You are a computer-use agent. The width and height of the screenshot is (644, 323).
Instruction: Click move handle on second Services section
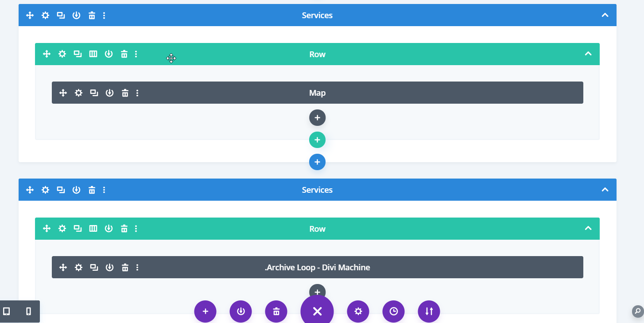(x=30, y=190)
